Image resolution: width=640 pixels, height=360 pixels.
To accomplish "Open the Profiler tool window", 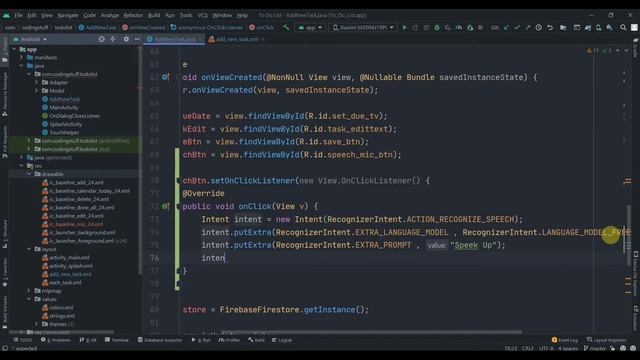I will point(229,340).
